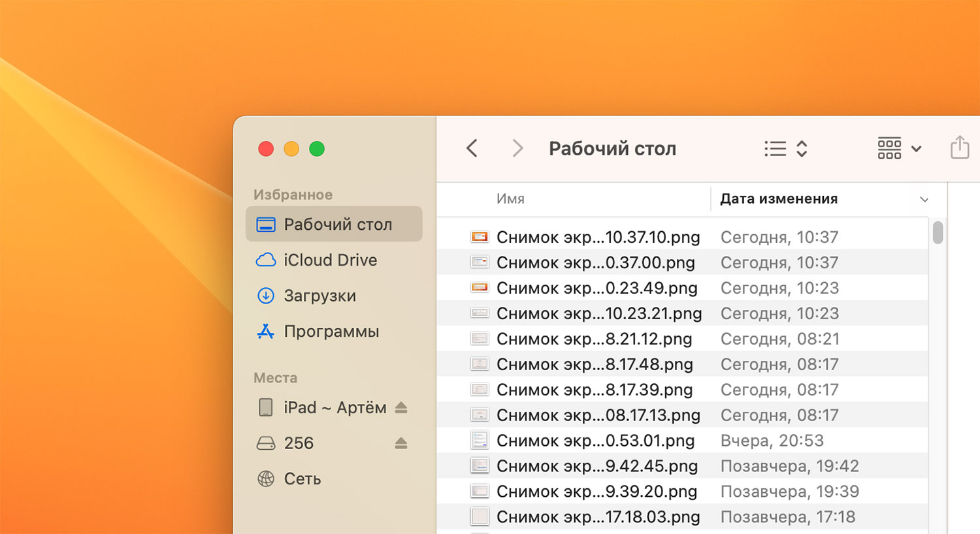Go to Загрузки folder
The height and width of the screenshot is (534, 980).
tap(319, 296)
